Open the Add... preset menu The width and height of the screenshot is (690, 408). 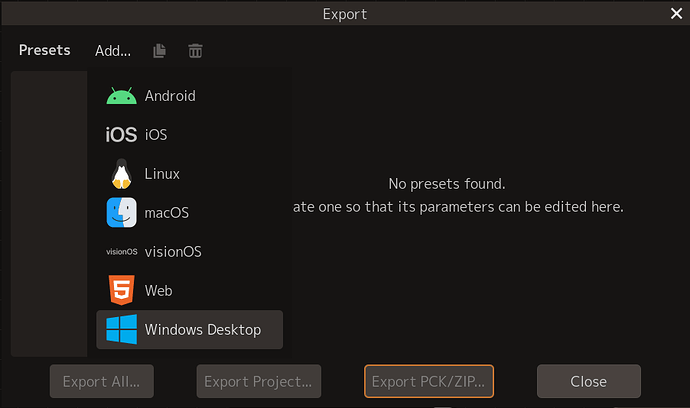point(113,51)
